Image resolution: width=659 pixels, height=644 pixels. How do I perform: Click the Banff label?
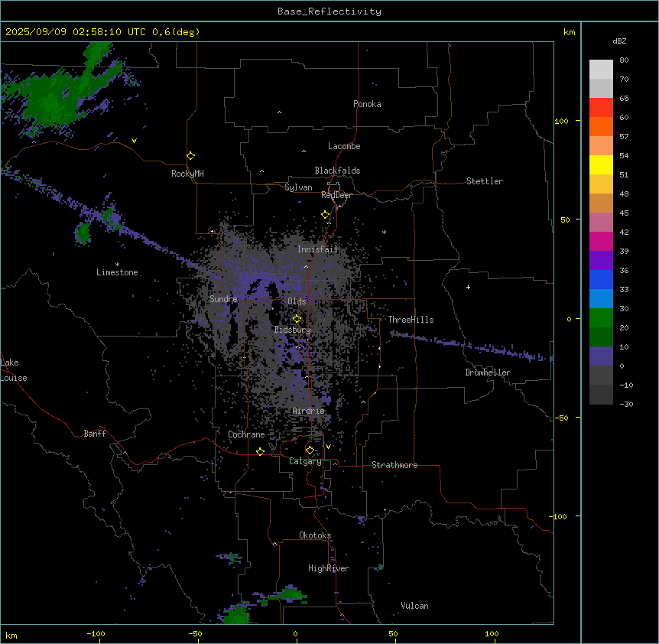click(95, 434)
